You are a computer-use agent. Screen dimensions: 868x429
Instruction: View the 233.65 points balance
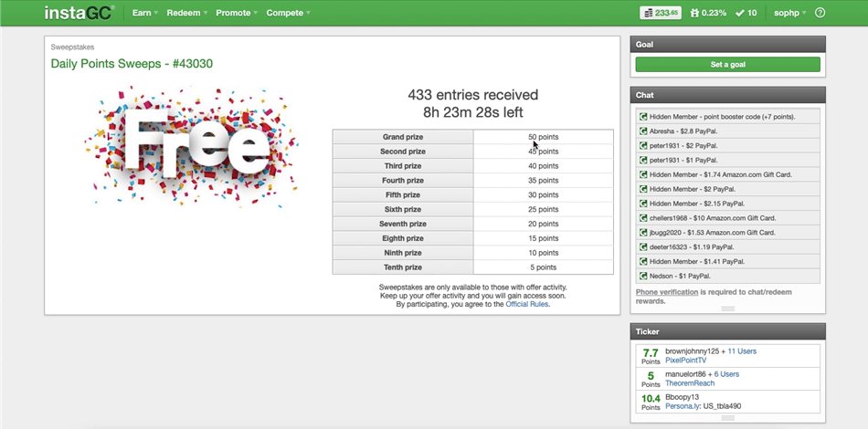coord(661,13)
